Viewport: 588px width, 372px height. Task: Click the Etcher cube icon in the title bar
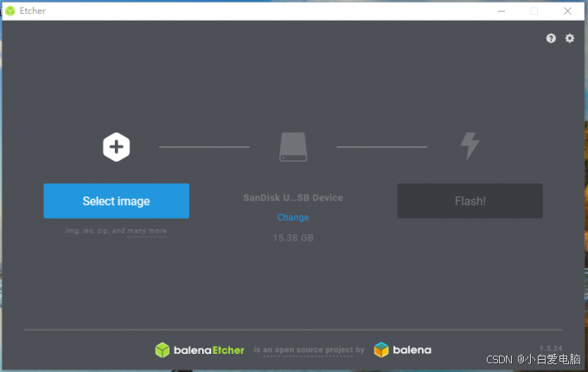pos(10,11)
